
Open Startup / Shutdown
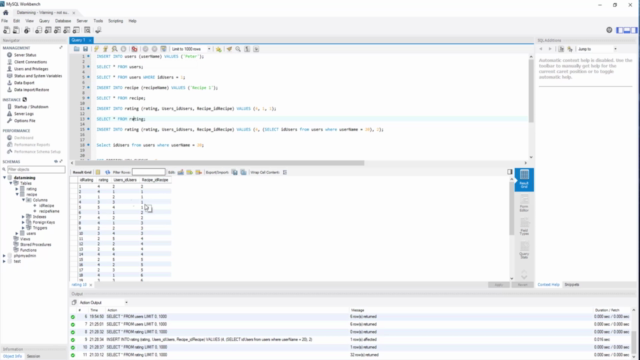click(x=31, y=107)
